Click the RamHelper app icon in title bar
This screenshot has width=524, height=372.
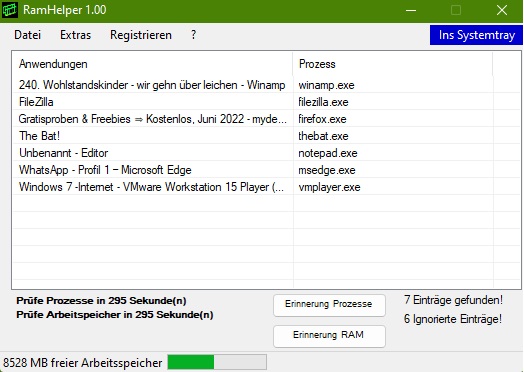[9, 10]
